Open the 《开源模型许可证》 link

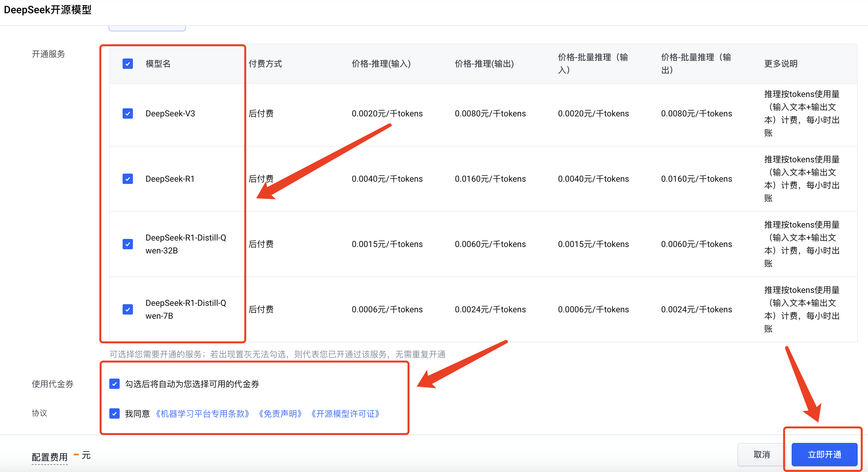(345, 414)
